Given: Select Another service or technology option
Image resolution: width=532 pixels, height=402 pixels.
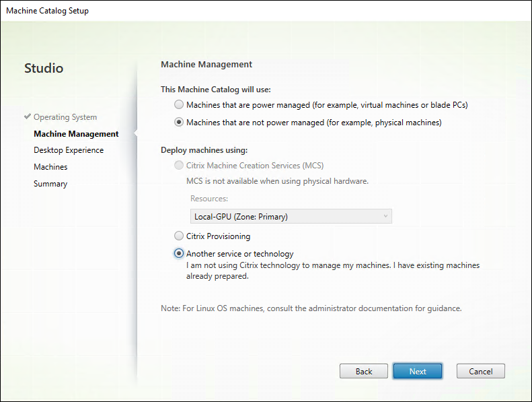Looking at the screenshot, I should click(x=178, y=254).
